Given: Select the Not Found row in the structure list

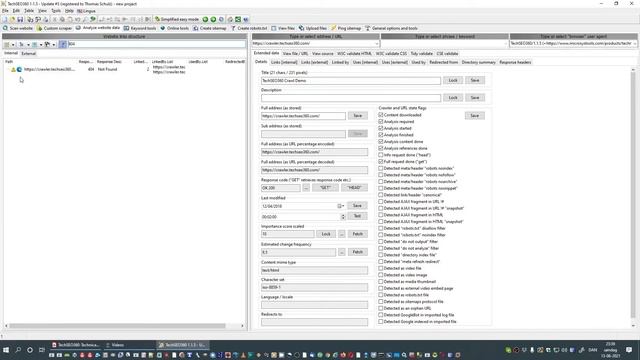Looking at the screenshot, I should click(124, 69).
